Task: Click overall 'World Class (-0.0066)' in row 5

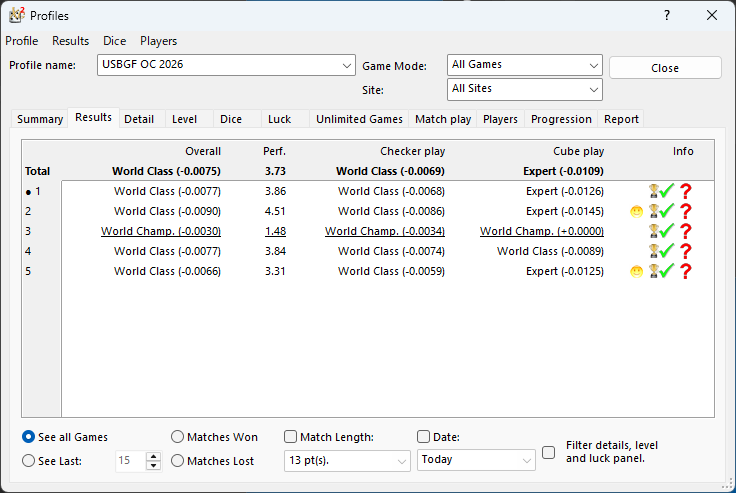Action: click(x=167, y=271)
